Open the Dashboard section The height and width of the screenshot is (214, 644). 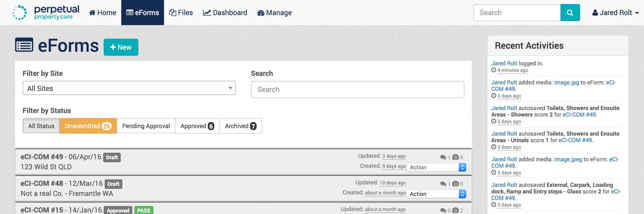(225, 13)
